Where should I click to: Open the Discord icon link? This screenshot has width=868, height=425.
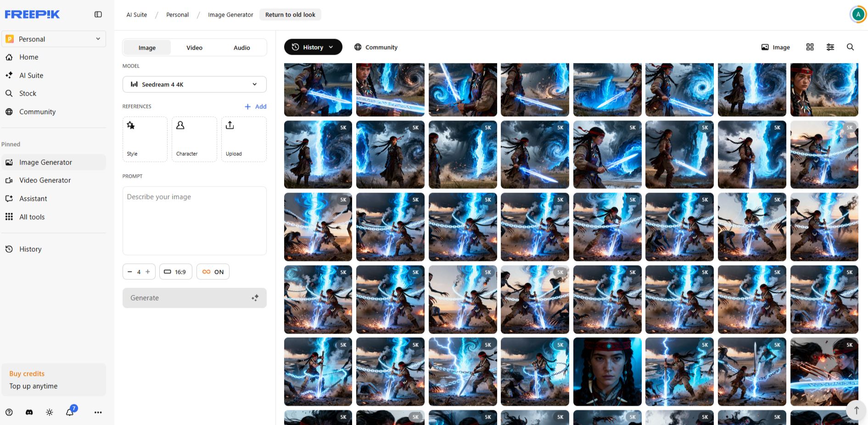29,412
